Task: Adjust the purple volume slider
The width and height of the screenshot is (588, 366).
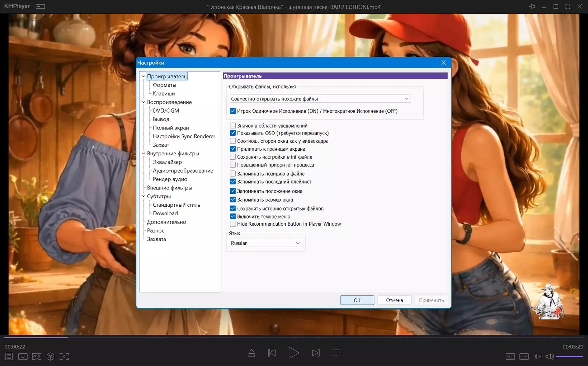Action: [569, 357]
